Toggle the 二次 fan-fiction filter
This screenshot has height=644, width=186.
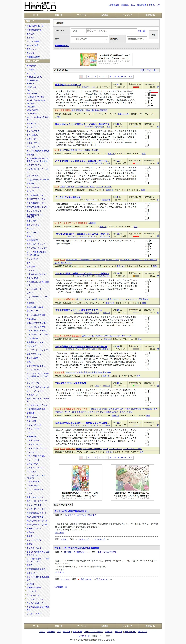click(x=149, y=70)
